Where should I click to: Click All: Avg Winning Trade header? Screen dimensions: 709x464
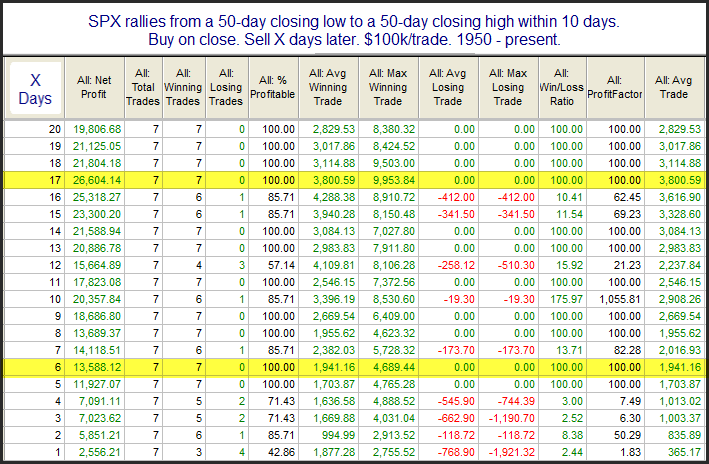[x=328, y=88]
